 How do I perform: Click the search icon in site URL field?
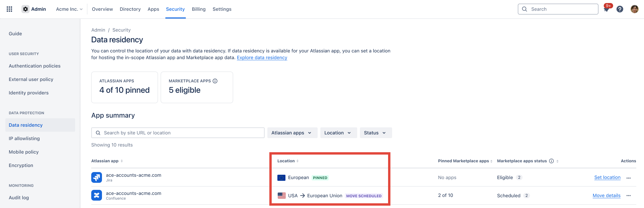click(98, 133)
